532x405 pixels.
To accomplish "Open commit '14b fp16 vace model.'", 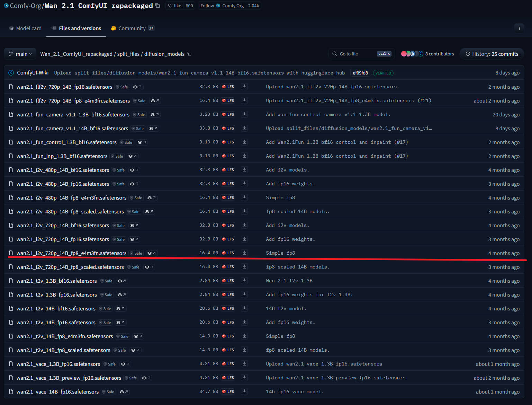I will 295,391.
